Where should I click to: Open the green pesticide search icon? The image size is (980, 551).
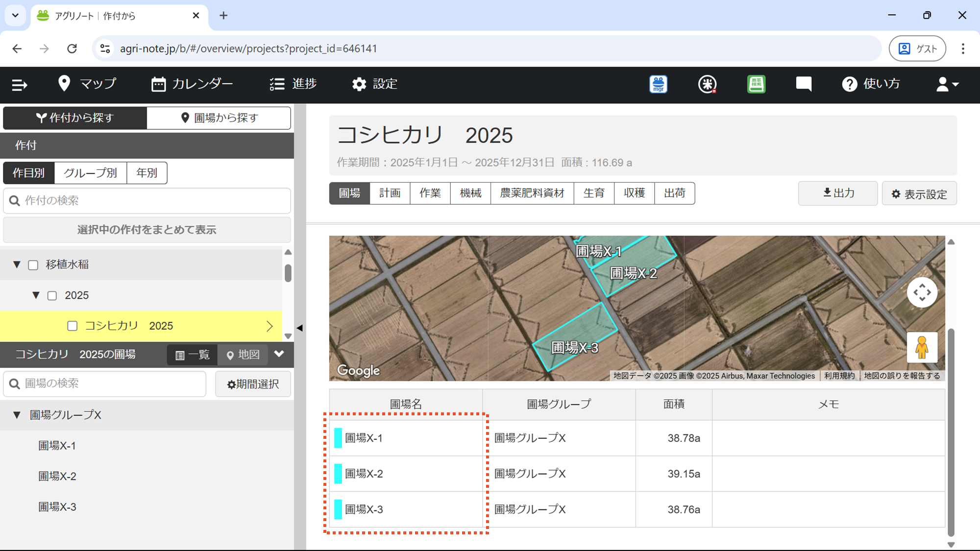756,84
